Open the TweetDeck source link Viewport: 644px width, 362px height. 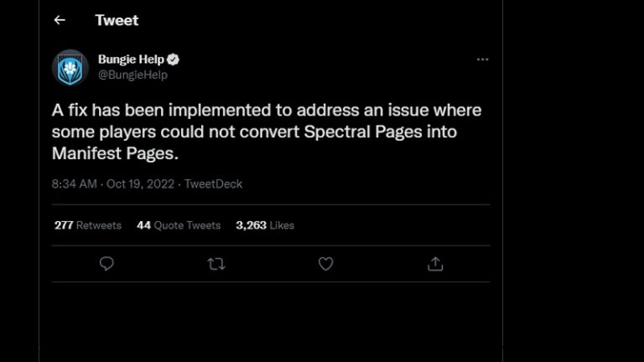(x=213, y=184)
